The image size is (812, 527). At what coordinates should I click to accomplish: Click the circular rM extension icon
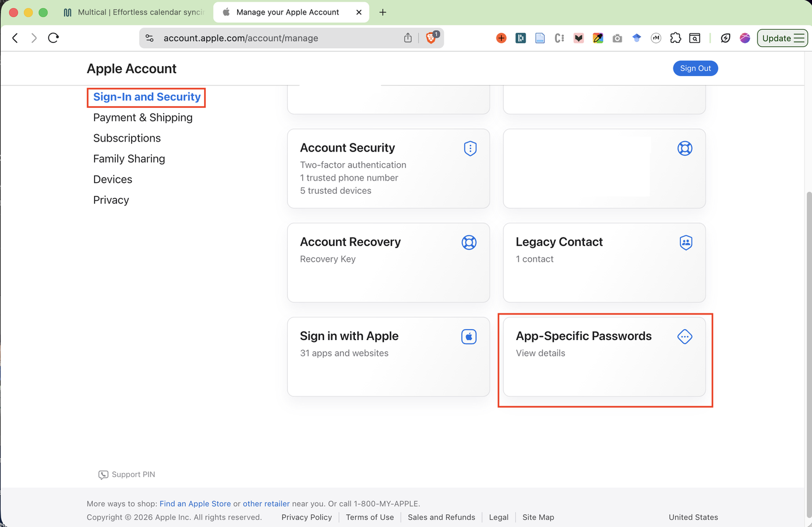pos(656,38)
